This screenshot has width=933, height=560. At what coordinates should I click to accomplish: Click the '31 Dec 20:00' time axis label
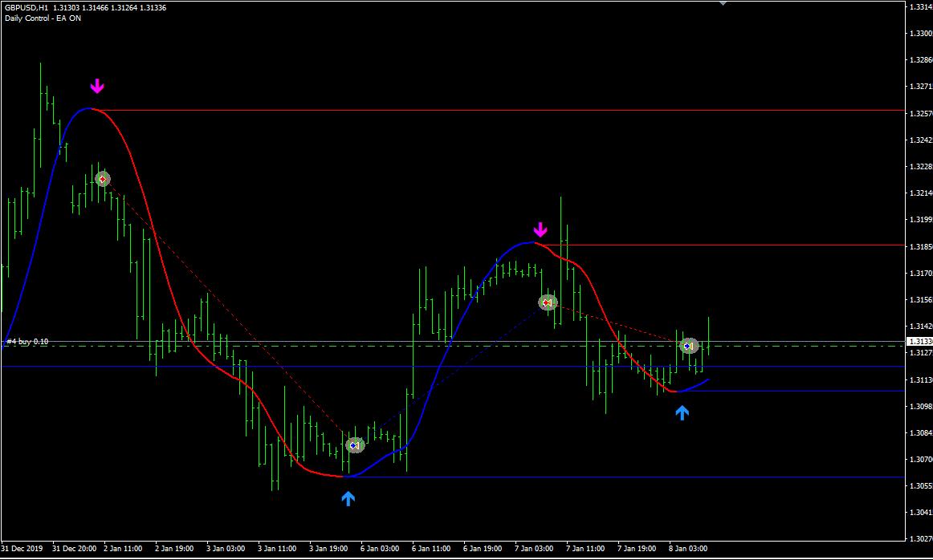(x=75, y=549)
